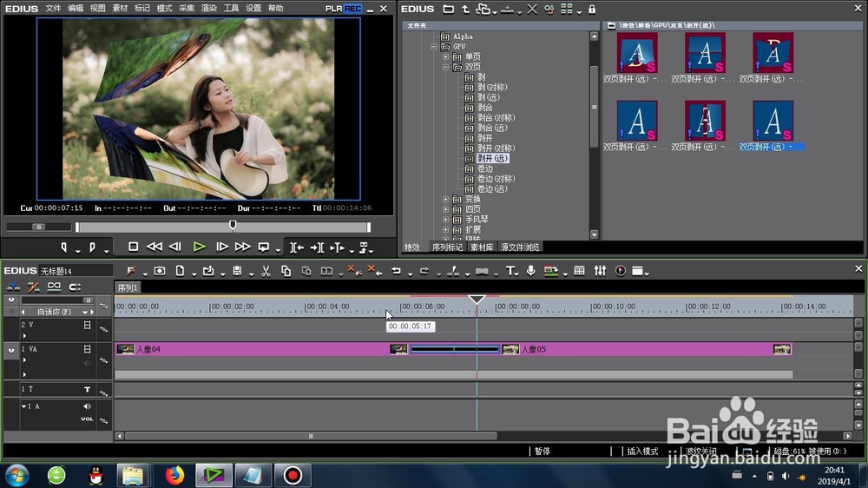Click the shuttle slider left of scrub bar
868x488 pixels.
click(39, 227)
